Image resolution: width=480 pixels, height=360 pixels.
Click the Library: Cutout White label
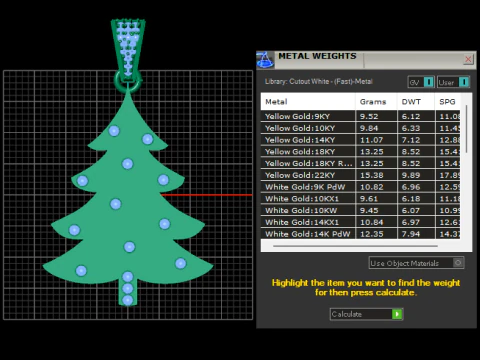pos(318,81)
